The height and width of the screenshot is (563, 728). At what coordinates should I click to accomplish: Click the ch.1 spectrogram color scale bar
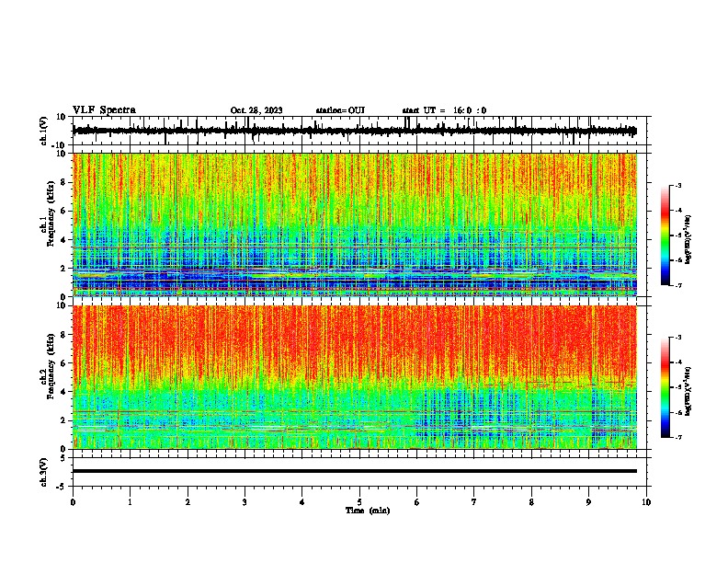[665, 236]
